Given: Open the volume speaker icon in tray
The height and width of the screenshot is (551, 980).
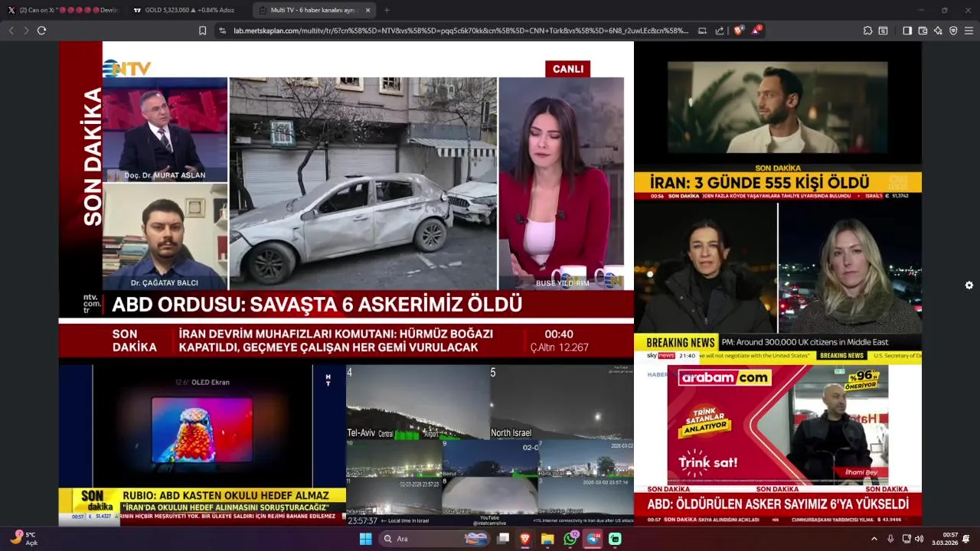Looking at the screenshot, I should tap(919, 539).
